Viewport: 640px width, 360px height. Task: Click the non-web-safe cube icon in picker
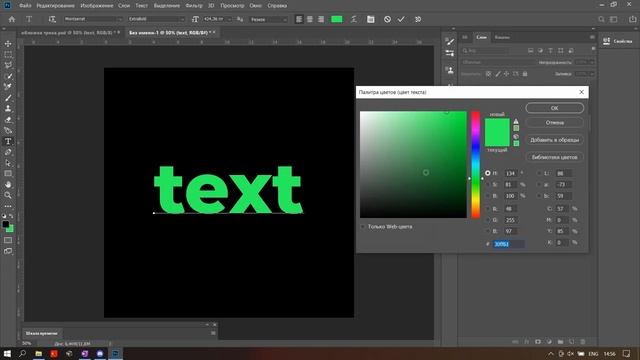tap(516, 136)
